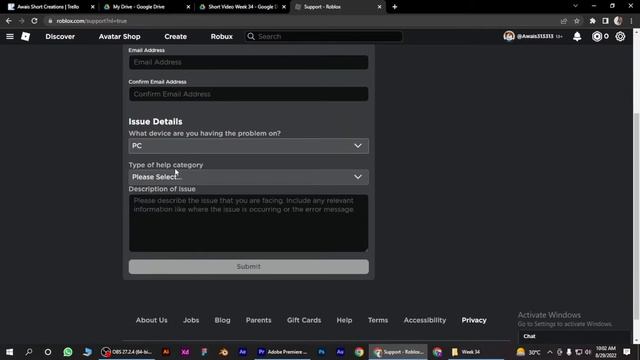
Task: Toggle the Chrome side panel icon
Action: (x=605, y=21)
